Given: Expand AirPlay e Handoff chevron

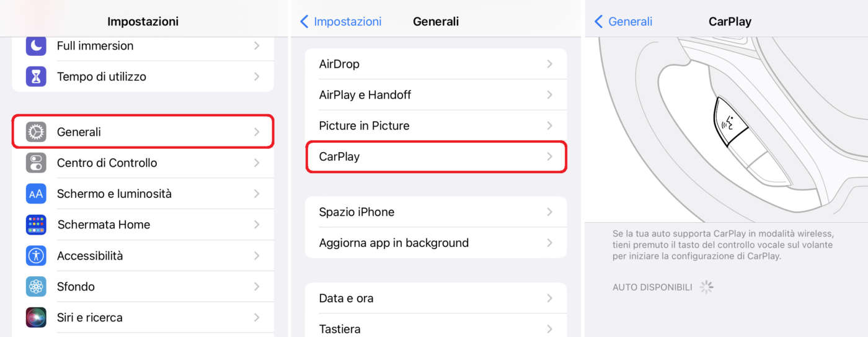Looking at the screenshot, I should (549, 95).
